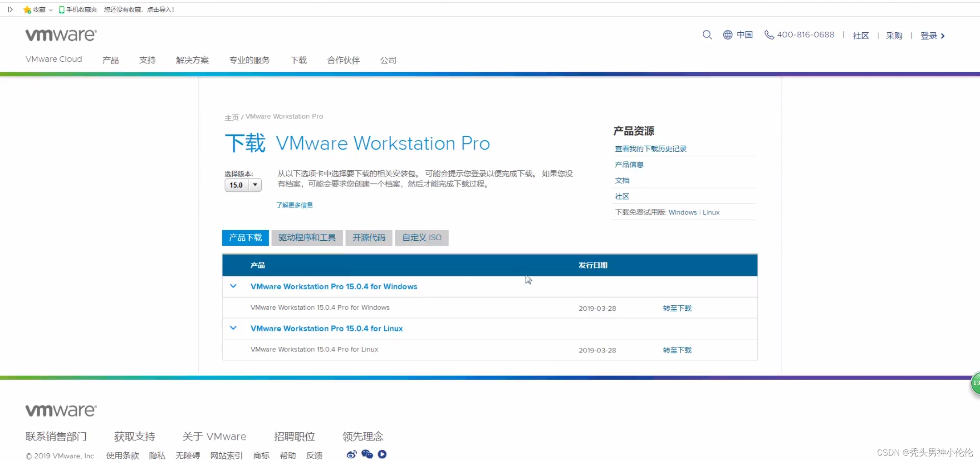The width and height of the screenshot is (980, 461).
Task: Click 转至下载 for the Windows version
Action: (x=677, y=308)
